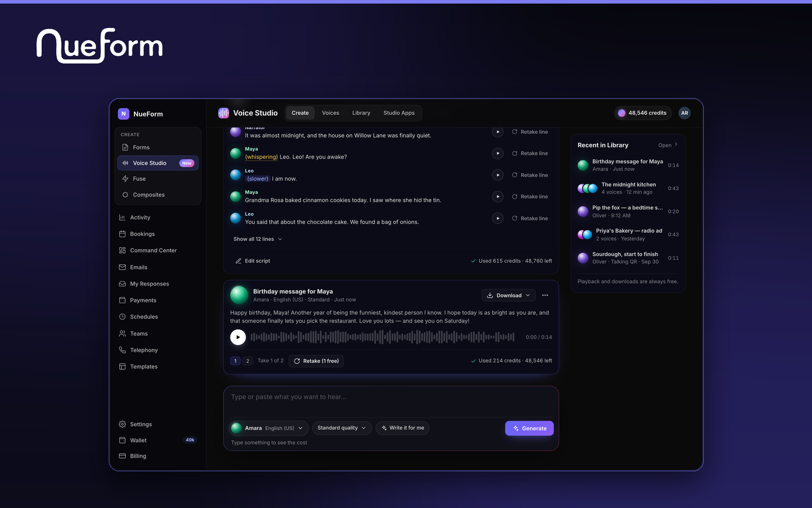
Task: Open the Download dropdown
Action: click(x=509, y=295)
